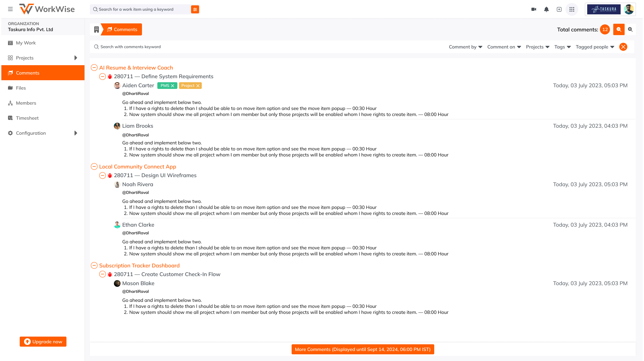
Task: Click the orange search filter settings icon
Action: (195, 9)
